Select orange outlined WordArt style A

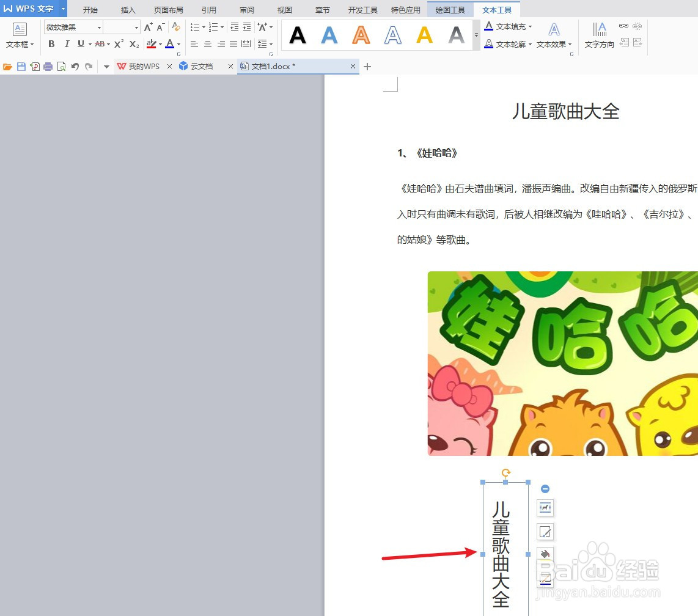[361, 35]
